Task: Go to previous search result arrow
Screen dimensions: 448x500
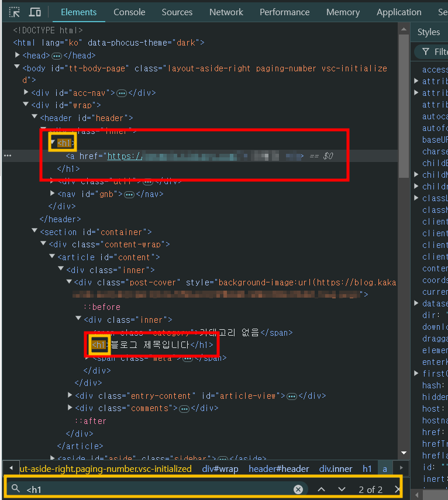Action: pyautogui.click(x=322, y=489)
